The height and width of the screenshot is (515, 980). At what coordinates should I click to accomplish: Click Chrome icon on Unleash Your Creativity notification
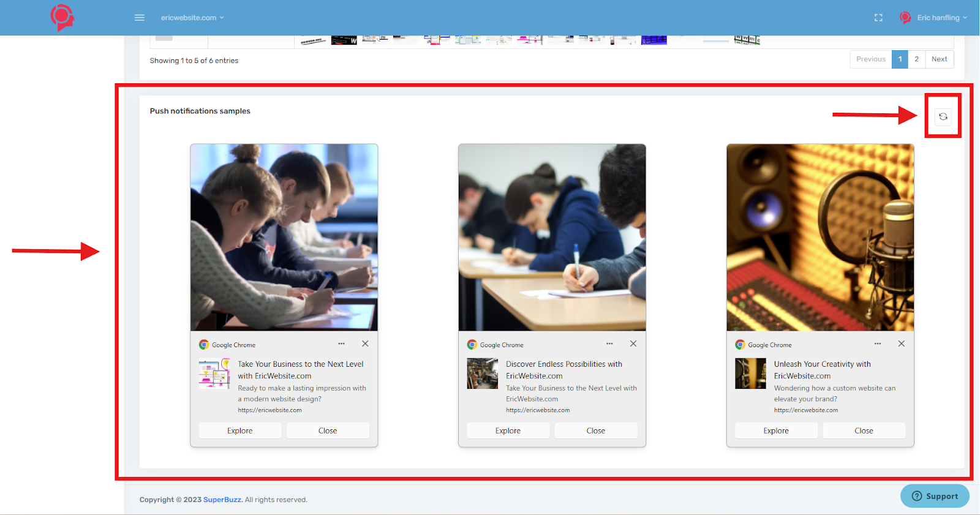click(x=741, y=345)
